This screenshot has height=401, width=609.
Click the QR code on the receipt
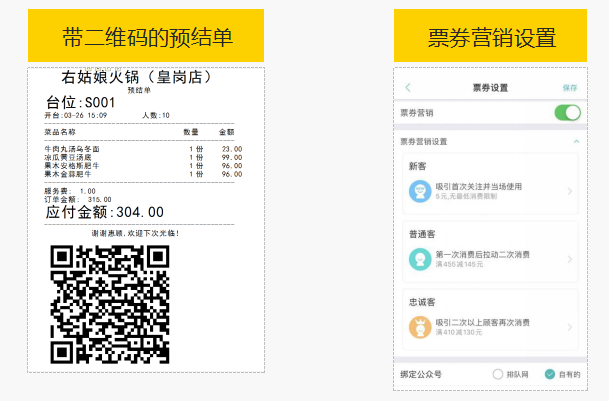[110, 303]
